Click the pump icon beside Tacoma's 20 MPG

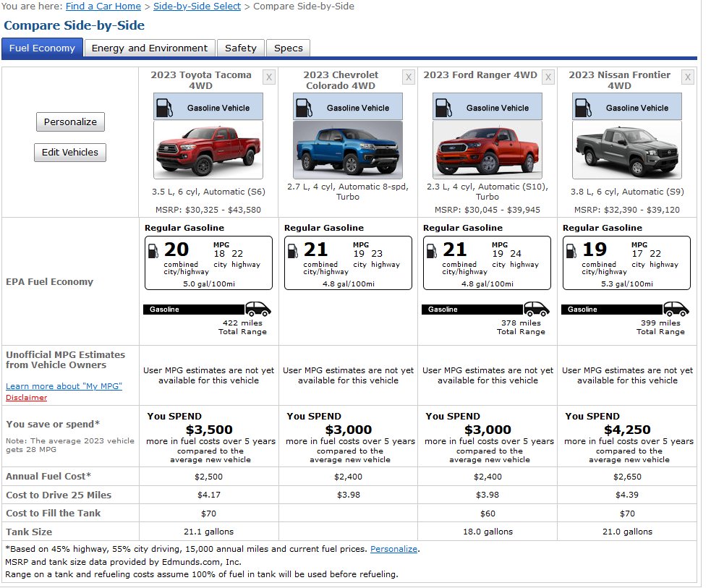pyautogui.click(x=153, y=251)
